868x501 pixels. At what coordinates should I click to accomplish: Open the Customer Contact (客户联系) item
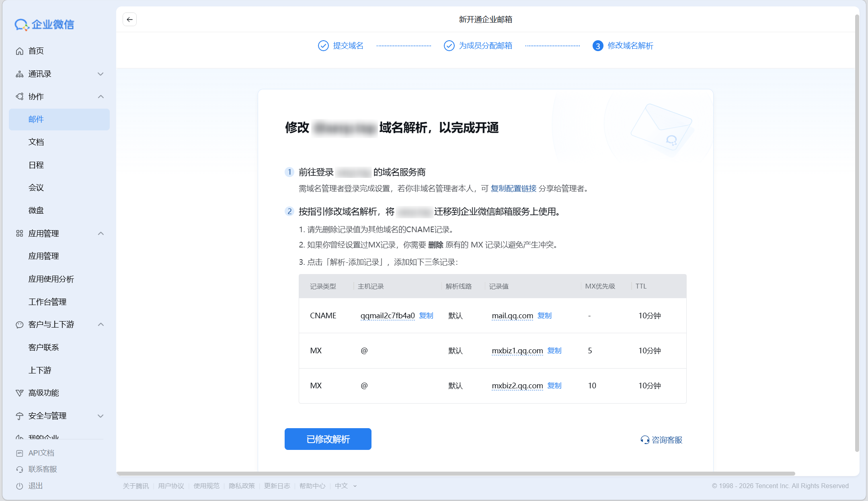[43, 347]
